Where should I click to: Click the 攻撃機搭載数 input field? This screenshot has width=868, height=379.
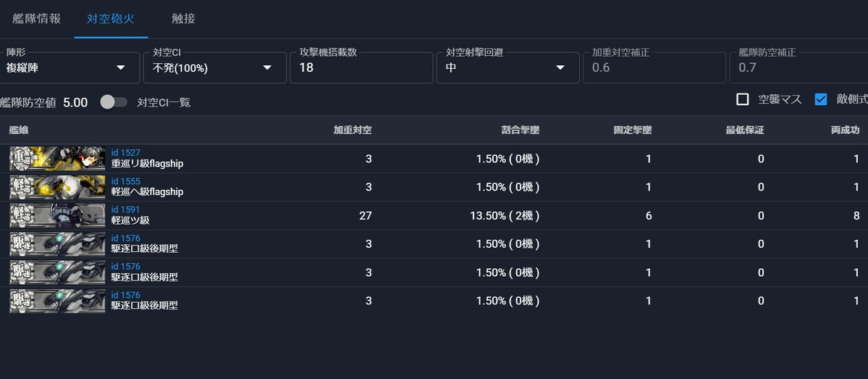point(361,67)
